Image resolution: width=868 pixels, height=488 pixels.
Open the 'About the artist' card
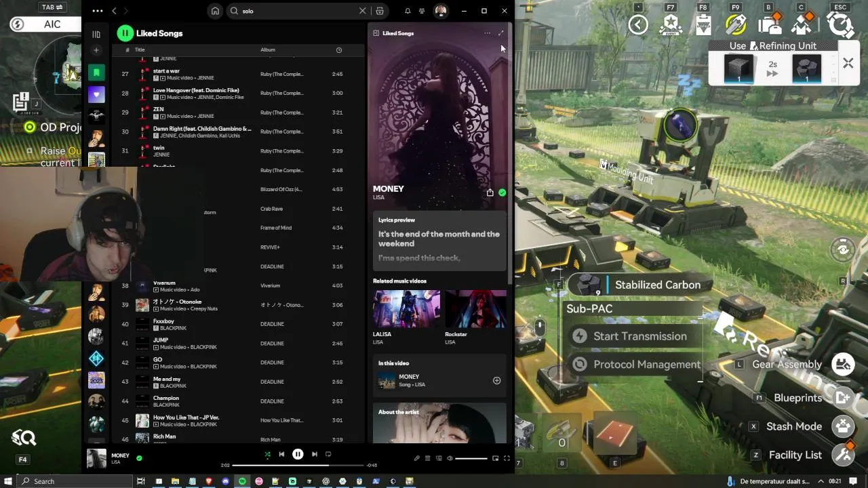pyautogui.click(x=439, y=424)
